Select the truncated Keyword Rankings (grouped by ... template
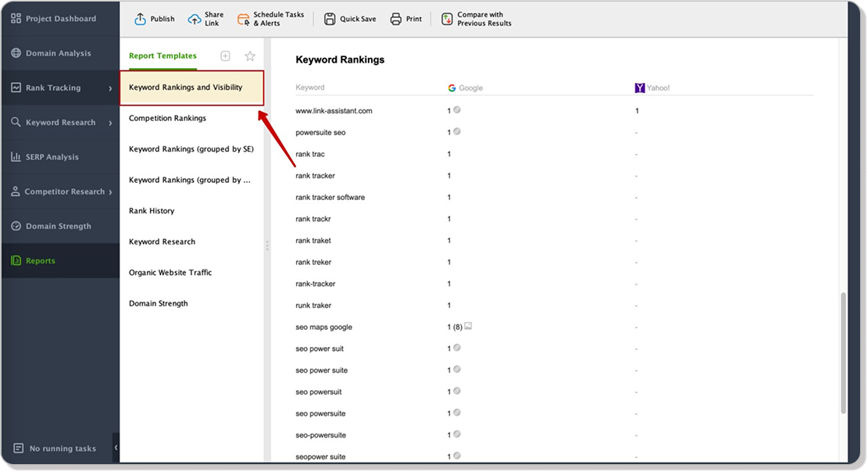The width and height of the screenshot is (868, 472). [x=189, y=180]
